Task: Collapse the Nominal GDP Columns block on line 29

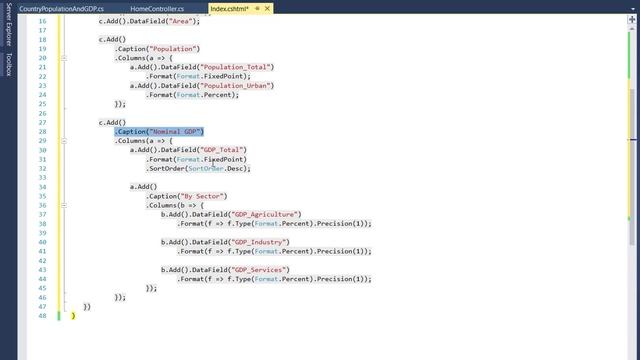Action: (64, 141)
